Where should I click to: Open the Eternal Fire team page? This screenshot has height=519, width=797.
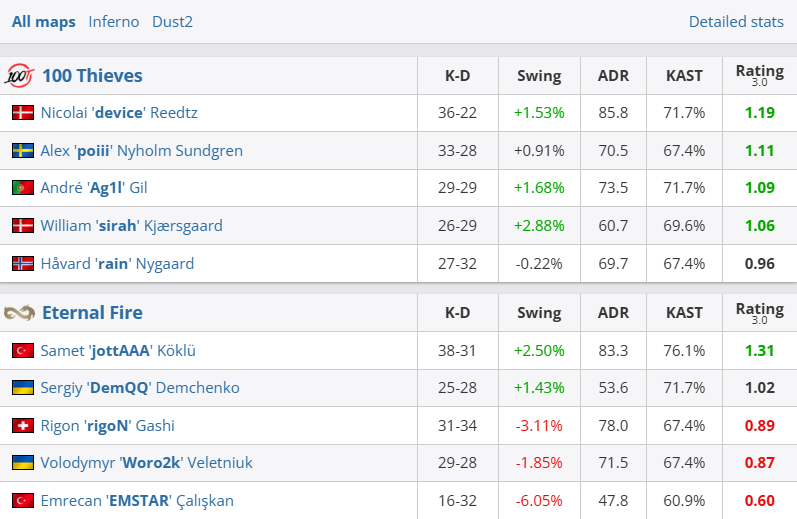click(92, 313)
